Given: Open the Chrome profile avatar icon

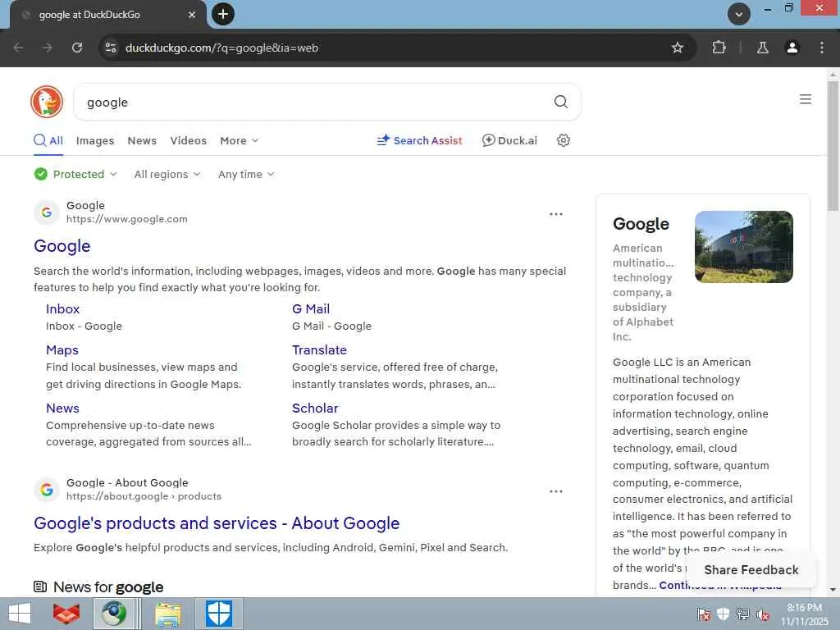Looking at the screenshot, I should 792,48.
